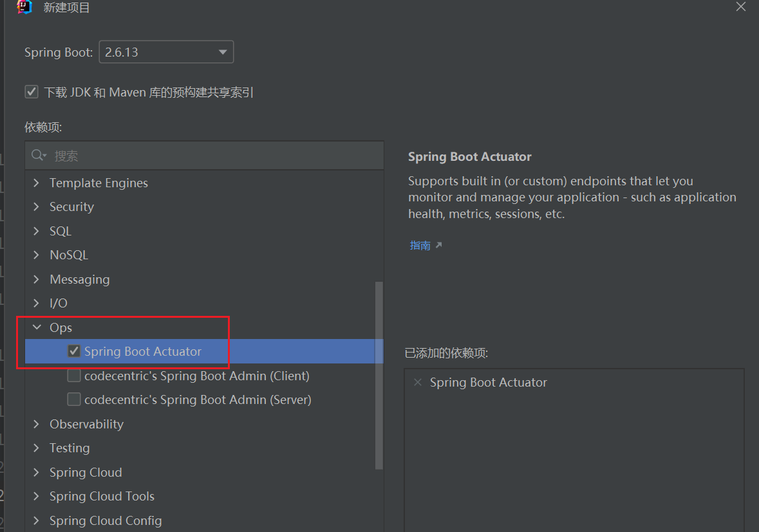Select the Spring Cloud Config tree label

pos(106,520)
